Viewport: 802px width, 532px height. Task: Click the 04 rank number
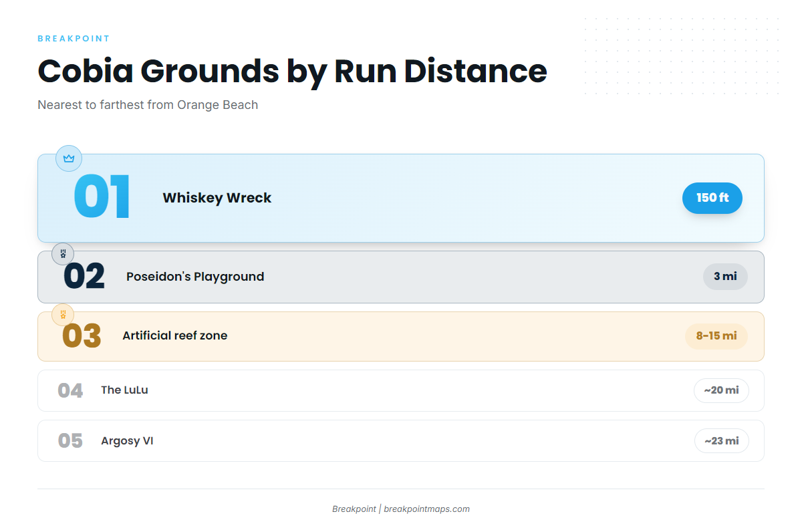click(70, 390)
